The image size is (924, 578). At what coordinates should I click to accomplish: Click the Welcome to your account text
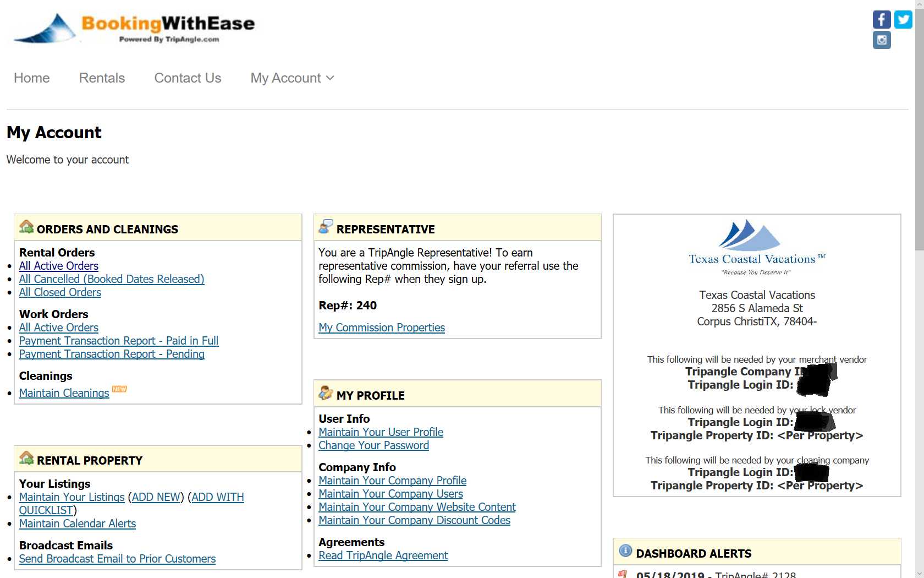[68, 160]
